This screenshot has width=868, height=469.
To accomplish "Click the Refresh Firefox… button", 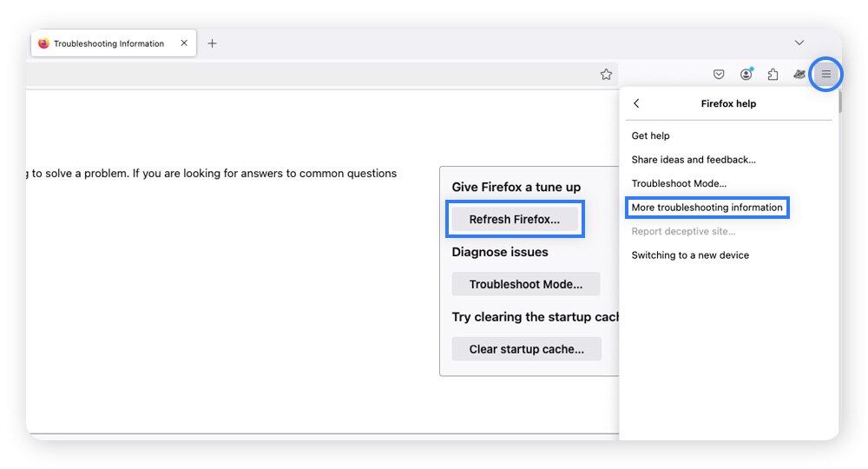I will click(x=514, y=219).
